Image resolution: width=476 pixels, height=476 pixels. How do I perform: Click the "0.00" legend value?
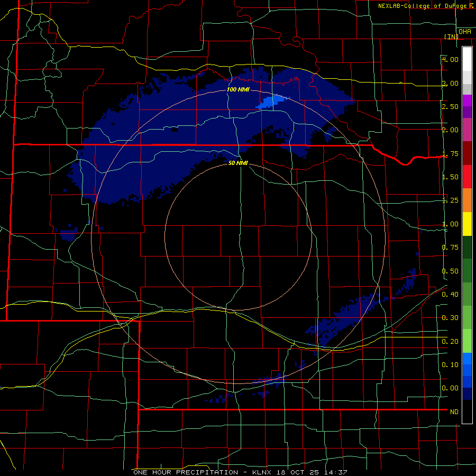pyautogui.click(x=450, y=388)
